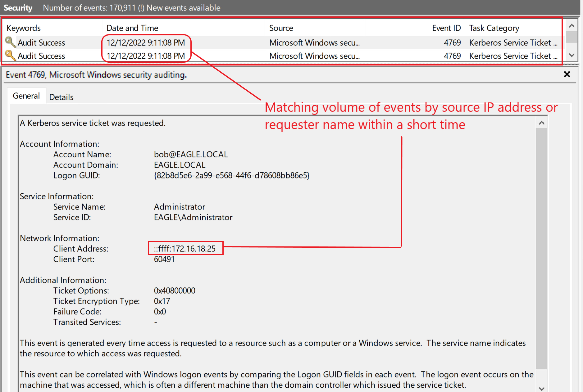Click the event description scroll down arrow

click(542, 389)
